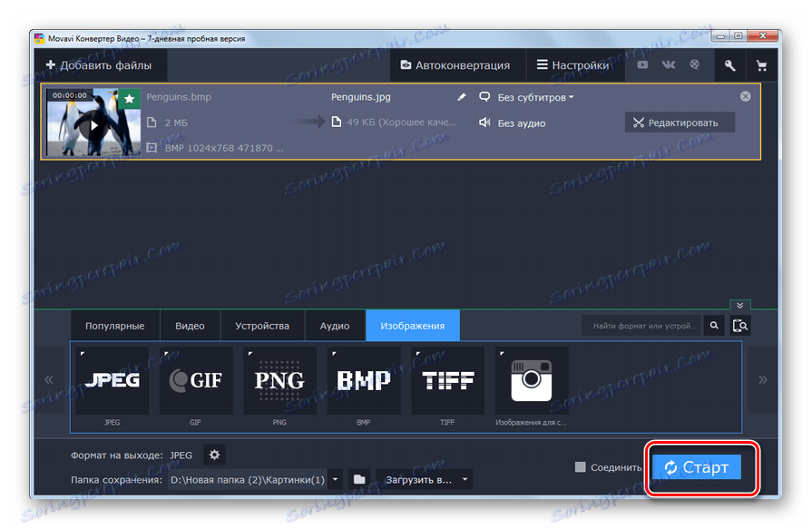Open the Загрузить в... upload dropdown
The image size is (812, 529).
424,480
